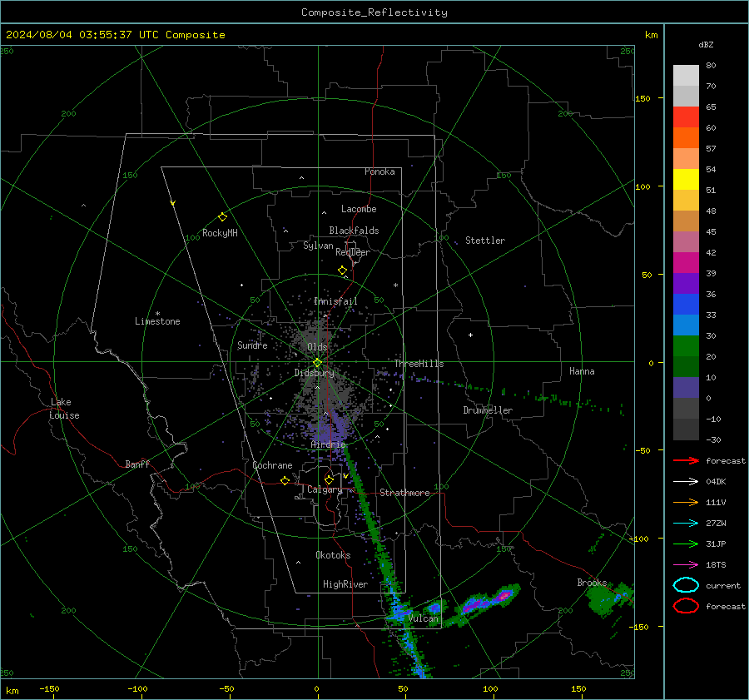Click the RockyMH label
The height and width of the screenshot is (700, 749).
pyautogui.click(x=220, y=233)
